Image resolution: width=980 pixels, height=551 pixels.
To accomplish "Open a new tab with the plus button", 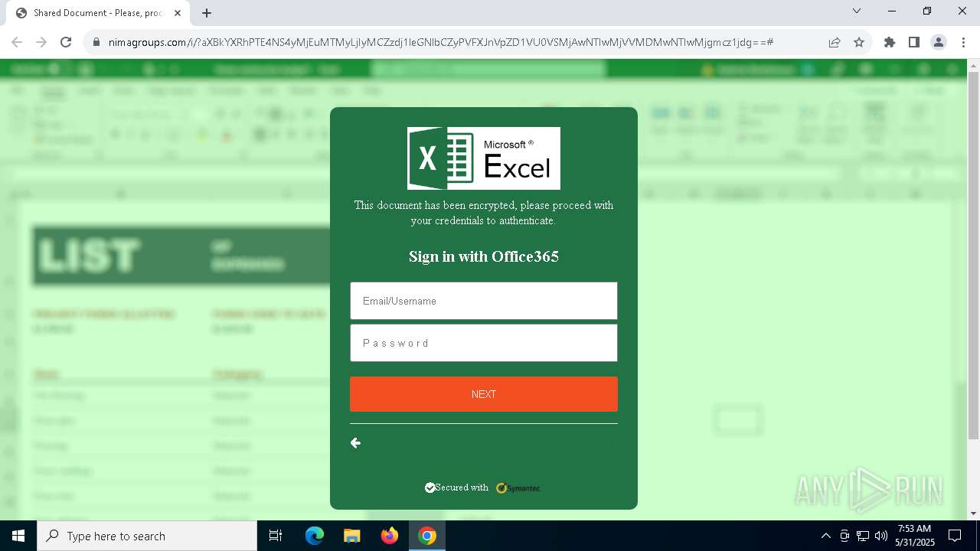I will coord(207,13).
